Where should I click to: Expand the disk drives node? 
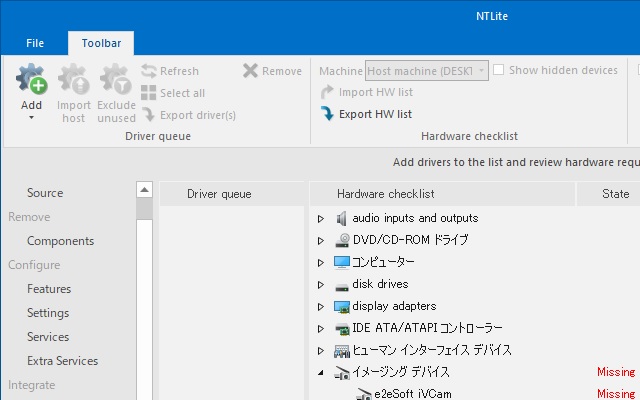(321, 284)
